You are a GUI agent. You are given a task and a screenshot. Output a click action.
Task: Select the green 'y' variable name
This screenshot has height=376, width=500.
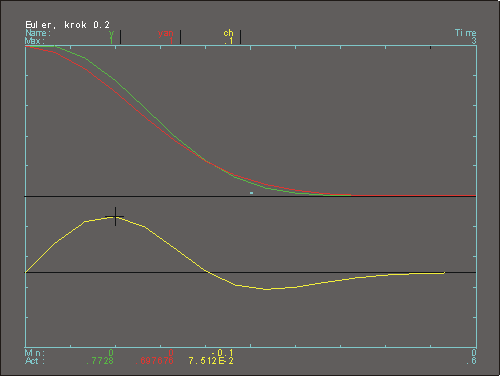tap(111, 33)
